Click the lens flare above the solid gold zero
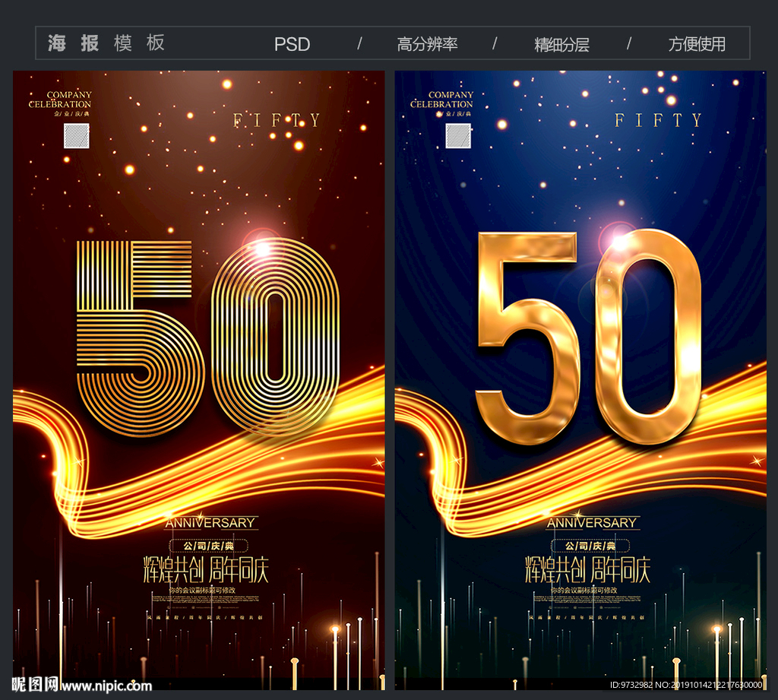 pyautogui.click(x=619, y=242)
